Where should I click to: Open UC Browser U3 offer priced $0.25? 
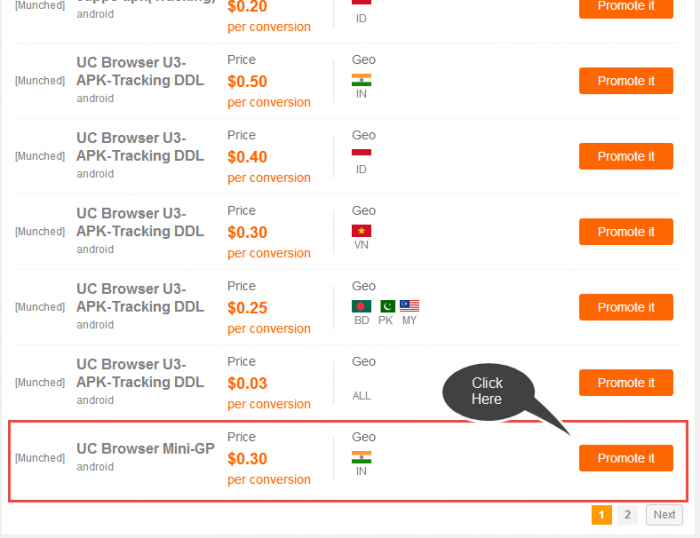pos(140,298)
